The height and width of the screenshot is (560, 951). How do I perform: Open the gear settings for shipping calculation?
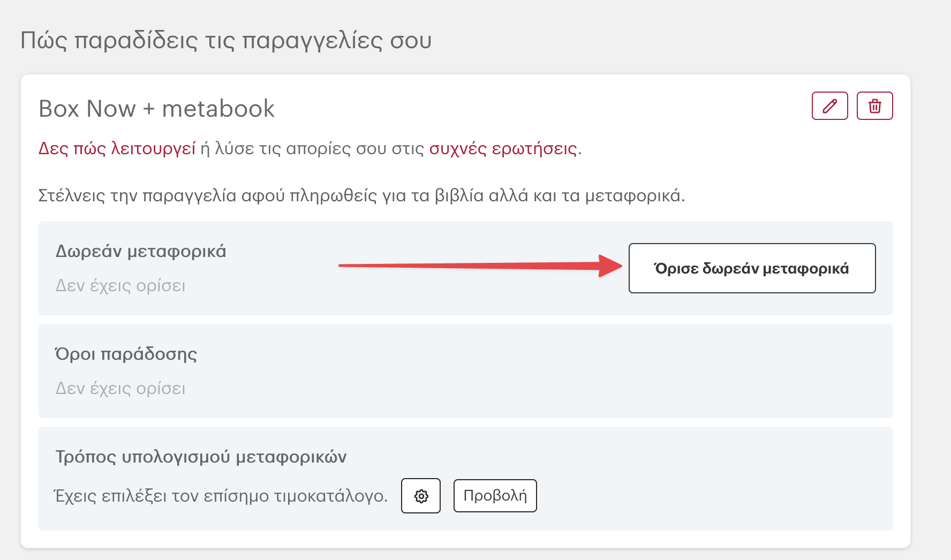421,496
